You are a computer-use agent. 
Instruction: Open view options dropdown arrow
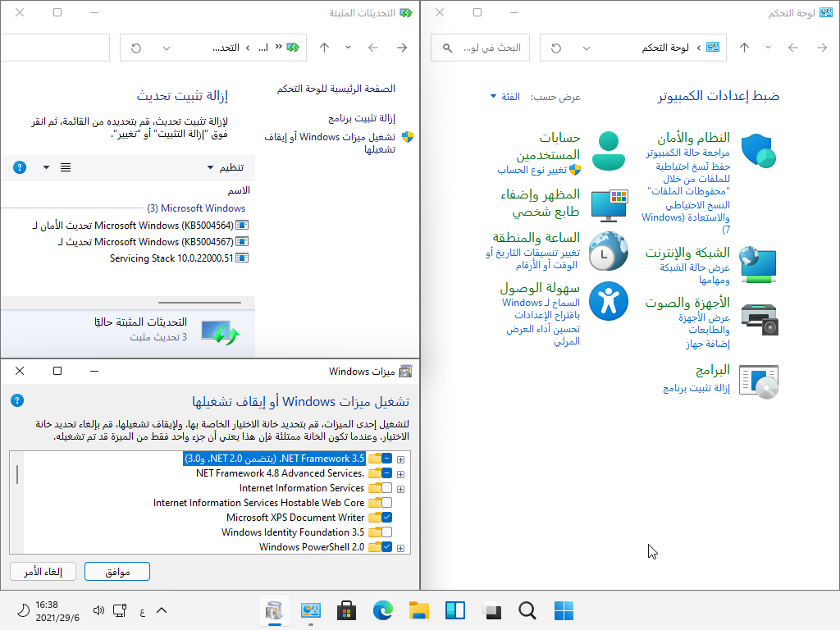(46, 167)
